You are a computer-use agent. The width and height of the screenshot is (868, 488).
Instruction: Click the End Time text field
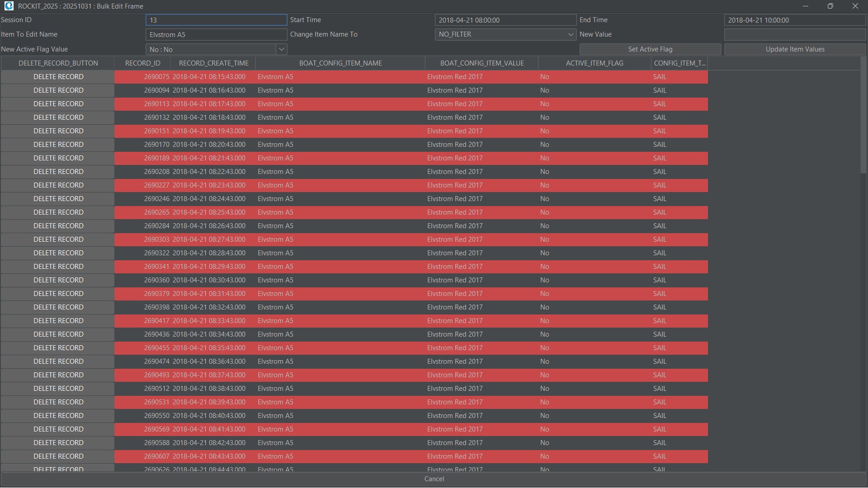[x=794, y=20]
